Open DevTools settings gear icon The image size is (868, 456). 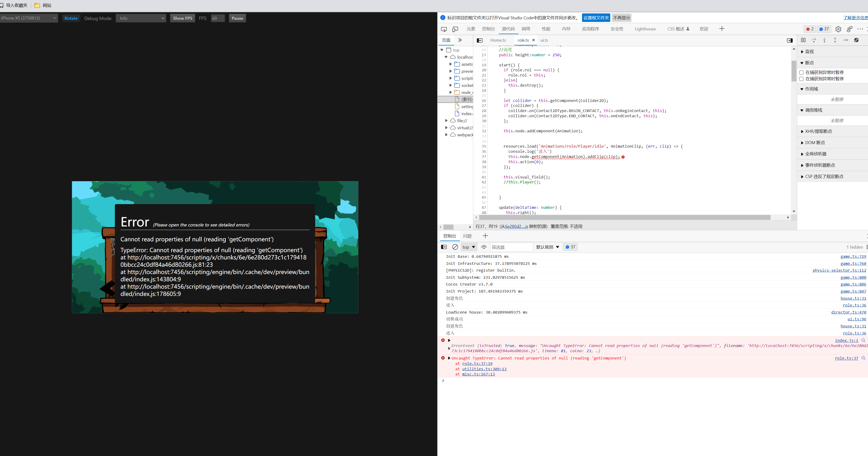[838, 29]
